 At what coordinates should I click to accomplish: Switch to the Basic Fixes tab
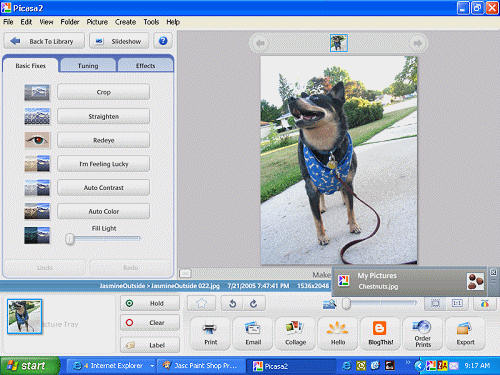point(31,66)
